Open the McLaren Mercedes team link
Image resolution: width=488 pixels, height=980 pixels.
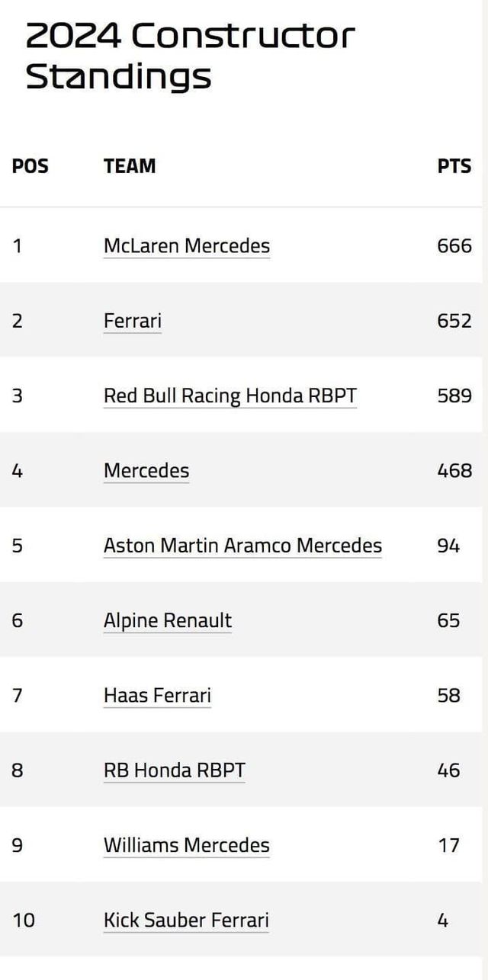click(187, 246)
